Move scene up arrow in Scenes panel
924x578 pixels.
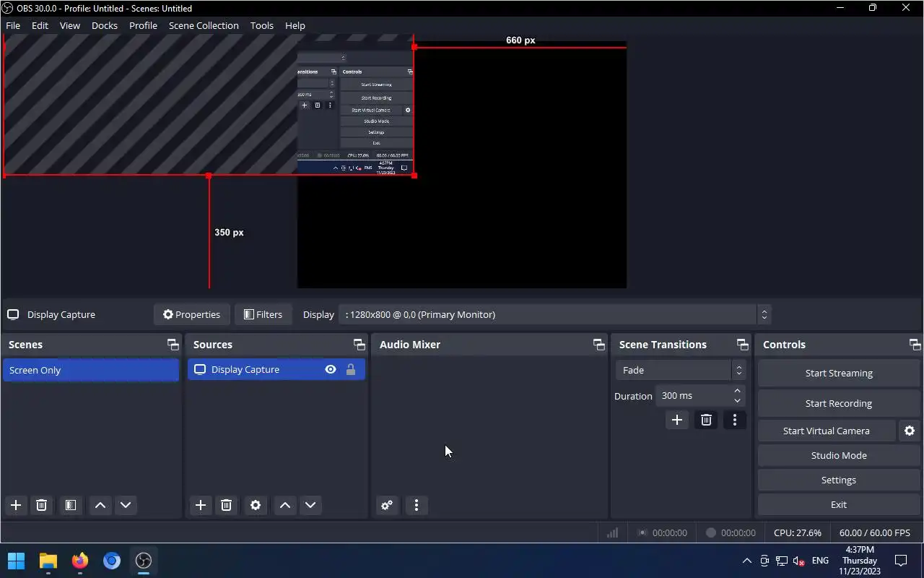pyautogui.click(x=100, y=505)
